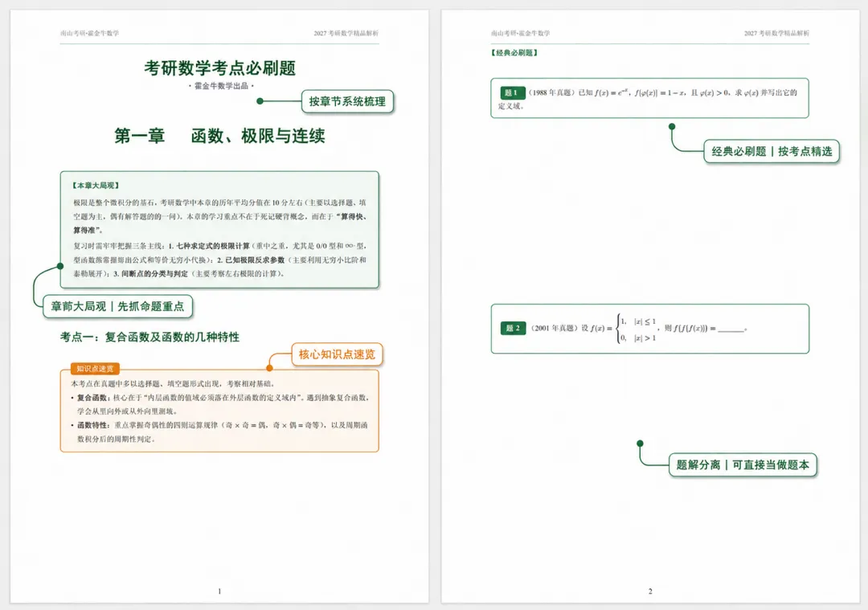The height and width of the screenshot is (610, 868).
Task: Click the text (1988 年真题)
Action: pos(551,92)
